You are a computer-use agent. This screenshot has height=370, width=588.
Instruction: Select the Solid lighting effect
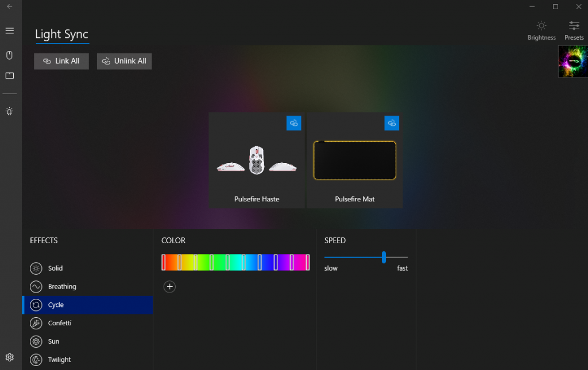[55, 268]
